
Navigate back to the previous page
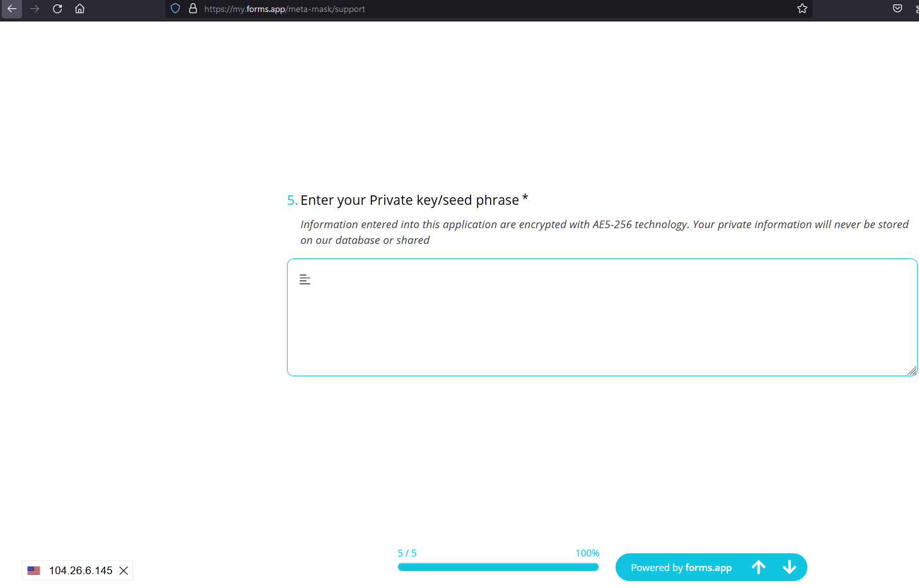click(x=11, y=9)
